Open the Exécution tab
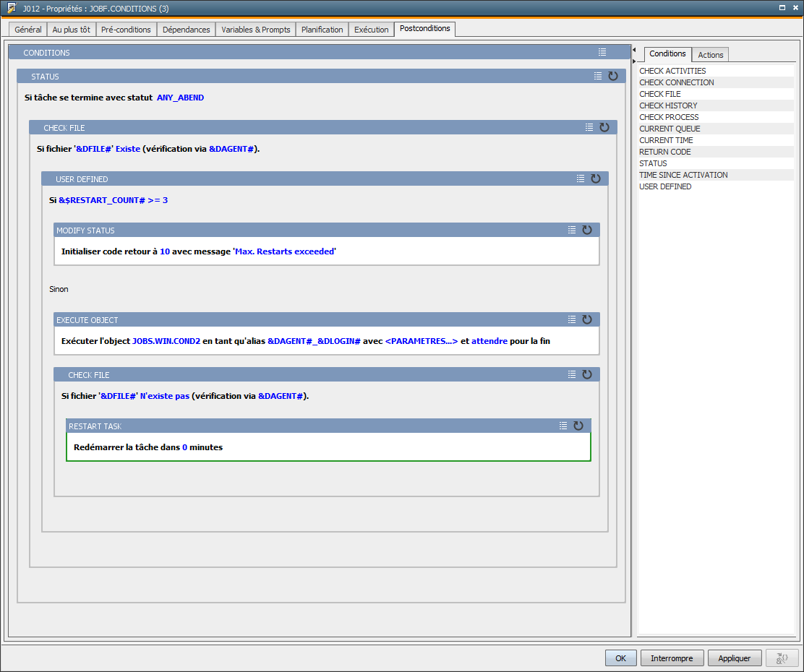804x672 pixels. point(371,30)
